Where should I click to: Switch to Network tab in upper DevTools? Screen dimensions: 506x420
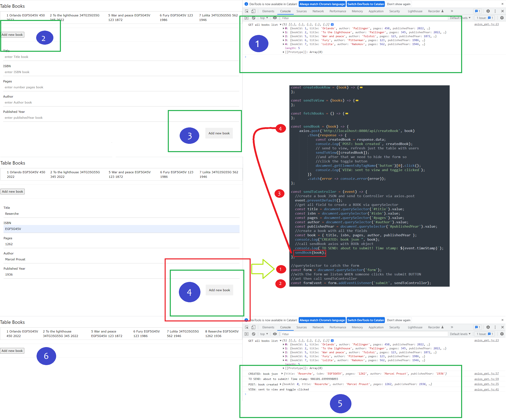point(318,11)
